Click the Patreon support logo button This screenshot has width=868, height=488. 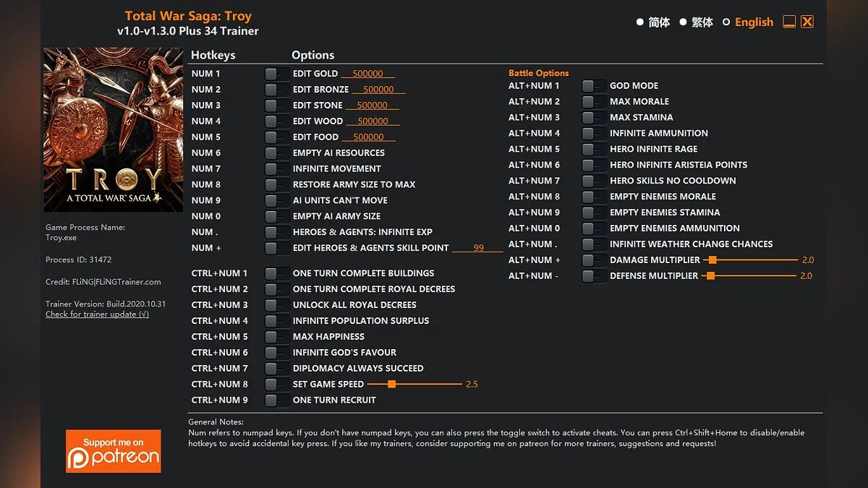click(113, 451)
